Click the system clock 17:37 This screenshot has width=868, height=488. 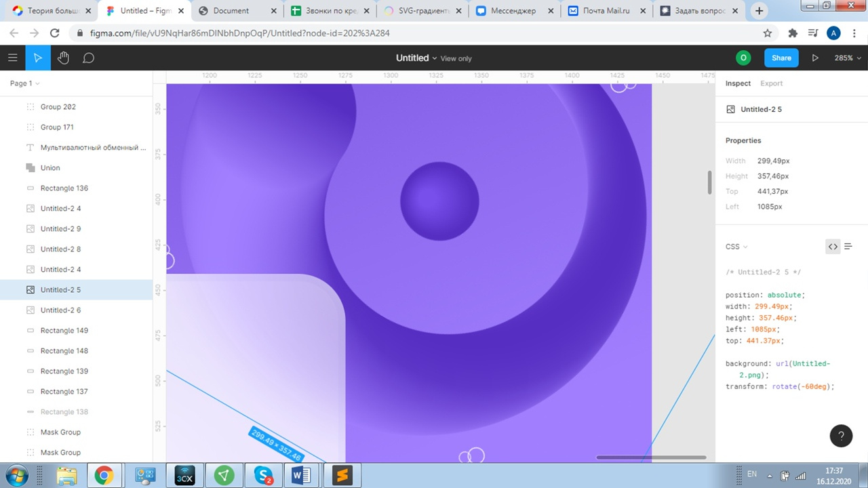click(x=834, y=470)
